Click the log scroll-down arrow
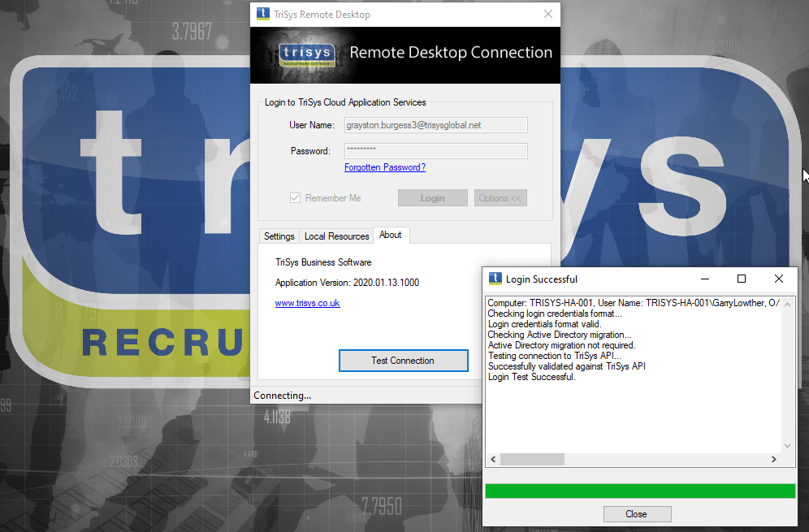 click(787, 447)
